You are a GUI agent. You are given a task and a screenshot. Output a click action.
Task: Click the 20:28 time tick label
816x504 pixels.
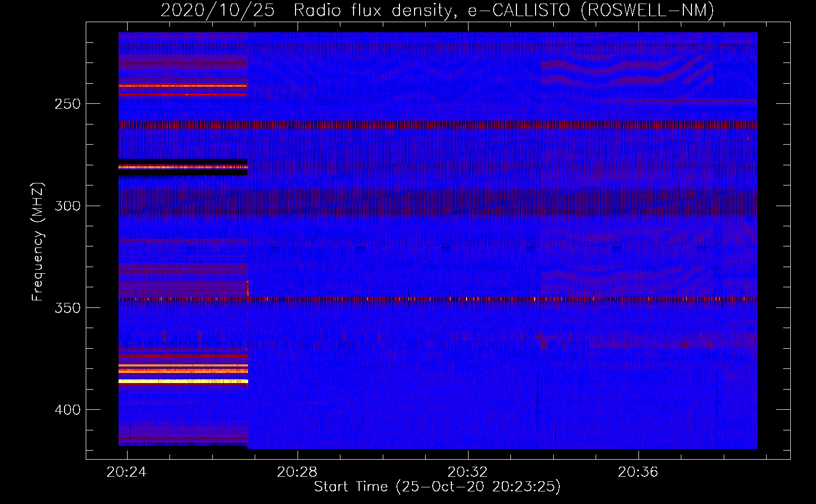click(297, 472)
